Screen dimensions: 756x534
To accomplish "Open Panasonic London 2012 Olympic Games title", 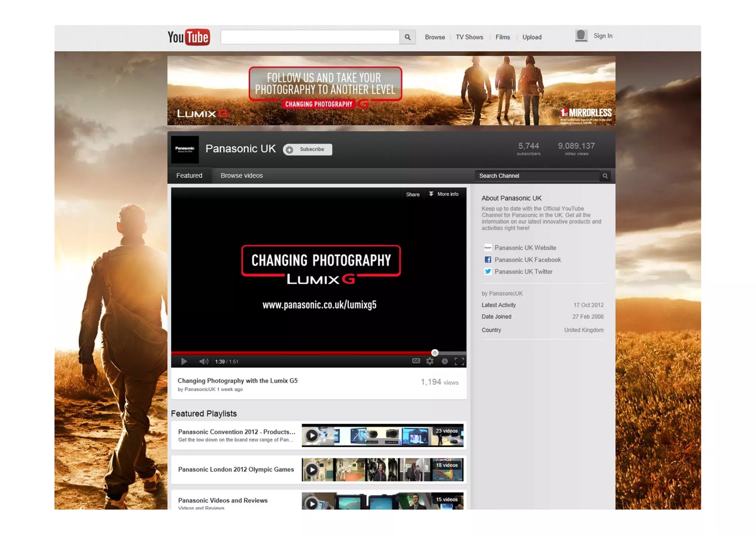I will coord(236,469).
